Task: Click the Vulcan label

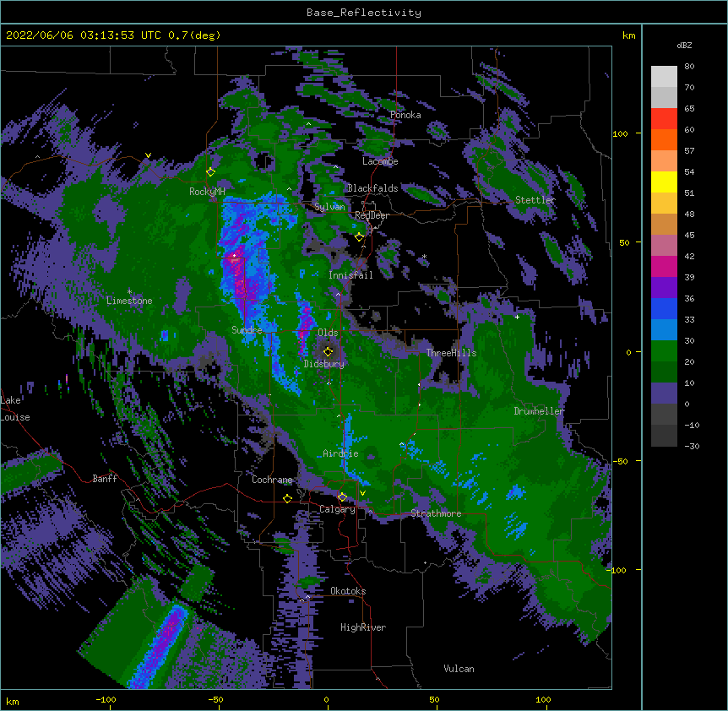Action: pos(459,669)
